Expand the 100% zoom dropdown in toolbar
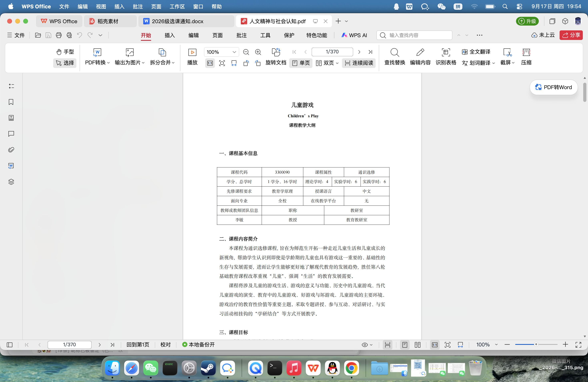This screenshot has height=382, width=588. pos(234,52)
